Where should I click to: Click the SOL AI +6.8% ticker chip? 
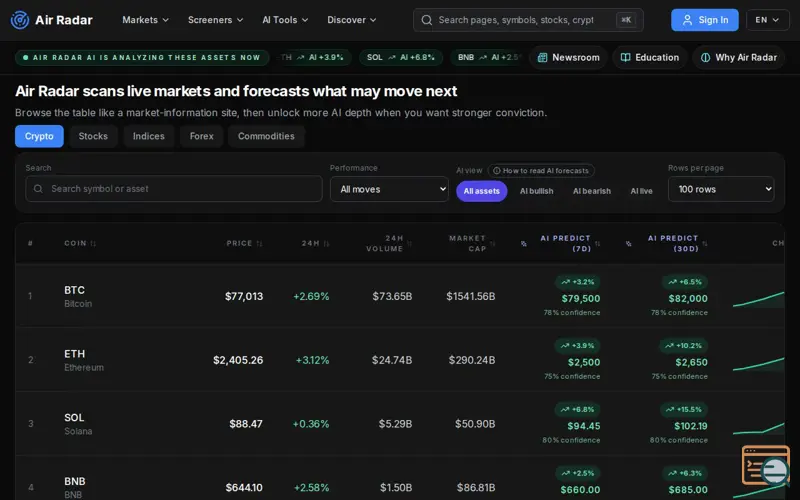coord(401,58)
